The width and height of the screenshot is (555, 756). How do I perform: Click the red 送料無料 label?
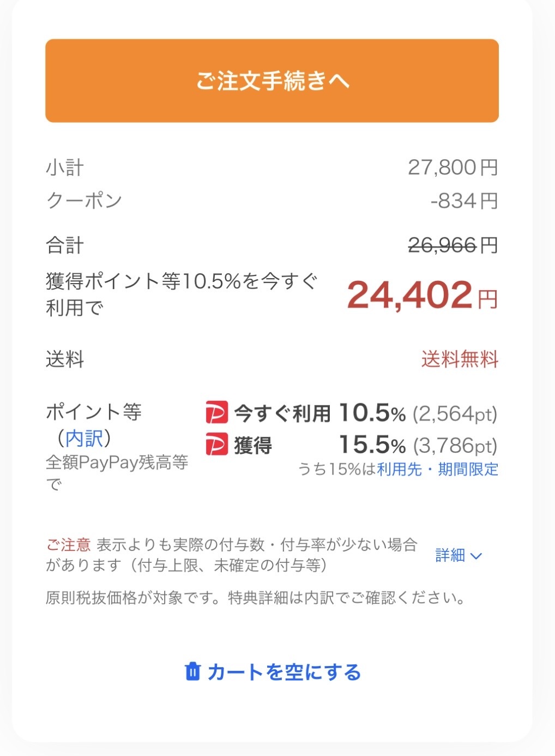point(460,359)
